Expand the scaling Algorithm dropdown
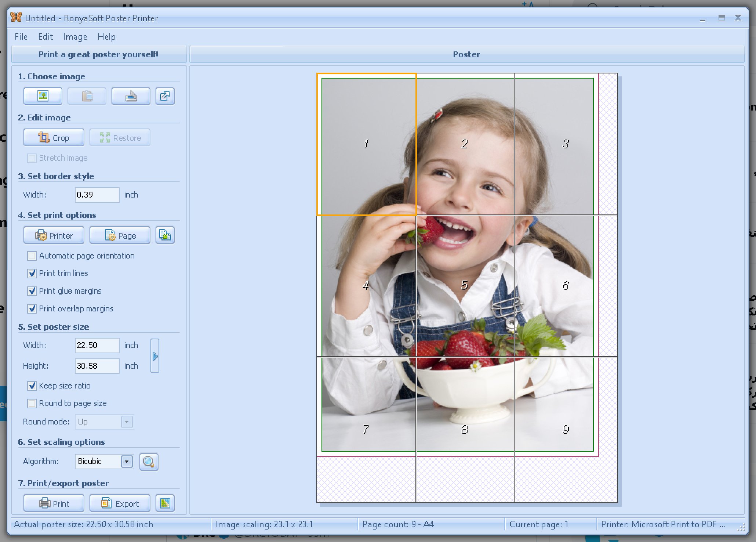The image size is (756, 542). tap(128, 462)
